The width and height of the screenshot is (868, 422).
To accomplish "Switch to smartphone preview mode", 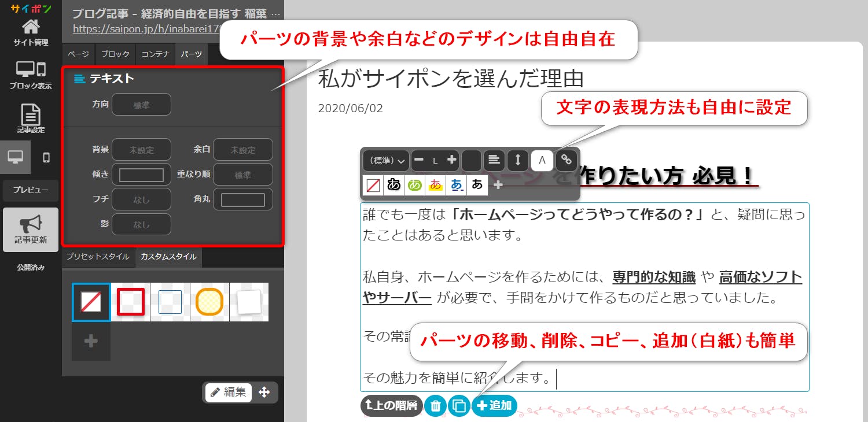I will pyautogui.click(x=46, y=157).
